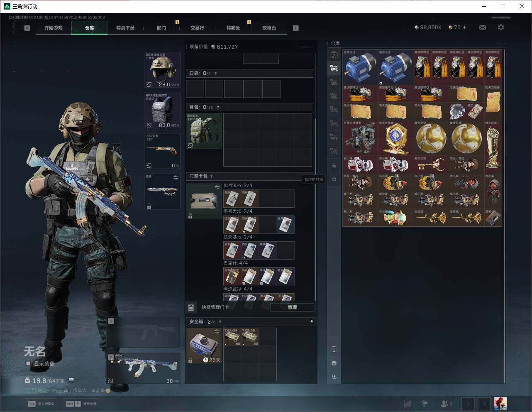532x412 pixels.
Task: Click the swap arrows on keycard wallet
Action: point(217,187)
